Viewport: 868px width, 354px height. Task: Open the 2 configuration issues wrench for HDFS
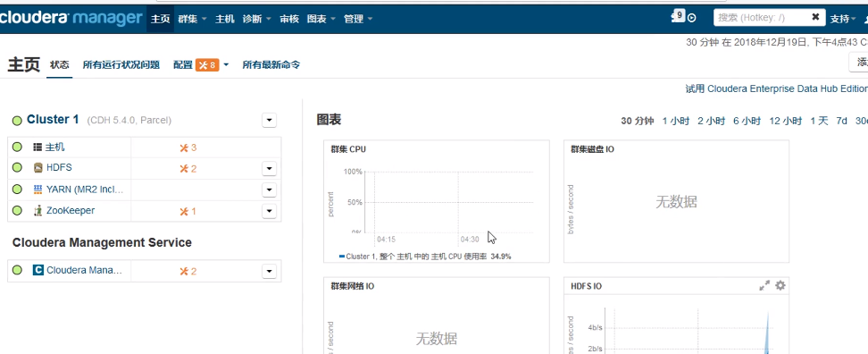click(188, 168)
